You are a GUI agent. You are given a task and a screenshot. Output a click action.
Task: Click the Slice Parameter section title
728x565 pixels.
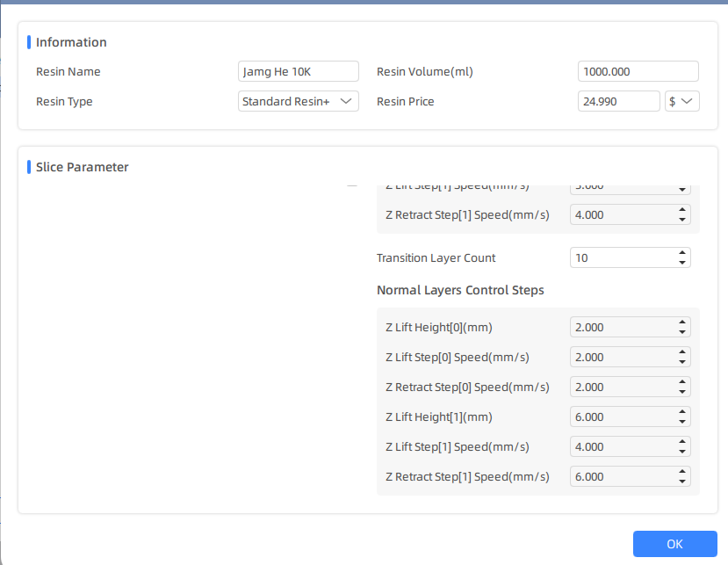83,167
